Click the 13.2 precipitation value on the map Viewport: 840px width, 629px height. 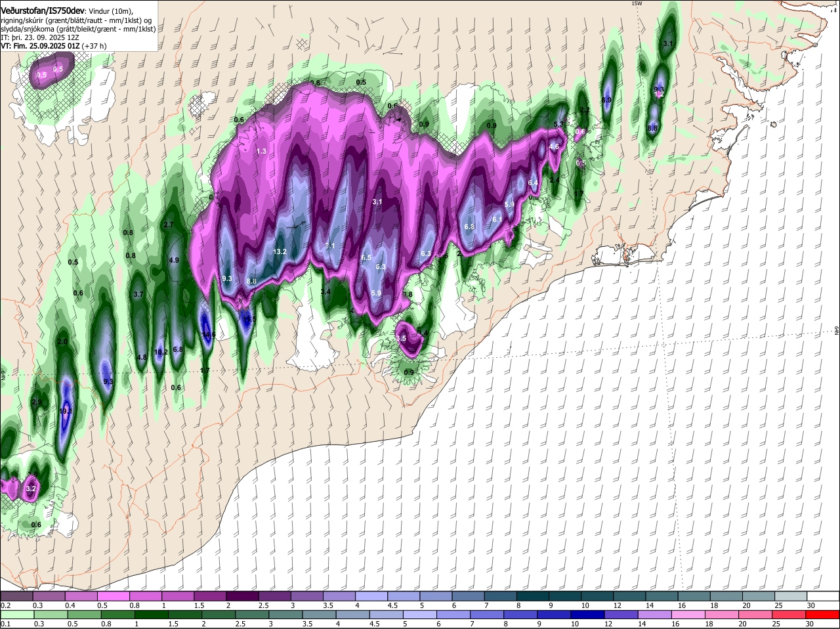[x=280, y=251]
